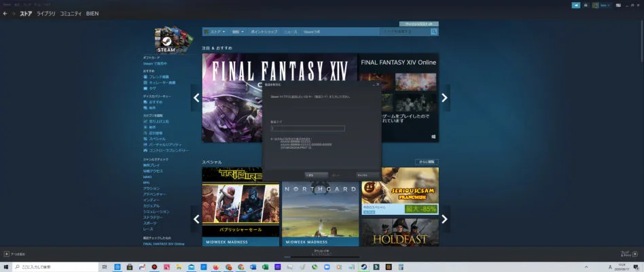Click the add a game plus icon
This screenshot has width=644, height=272.
[7, 254]
